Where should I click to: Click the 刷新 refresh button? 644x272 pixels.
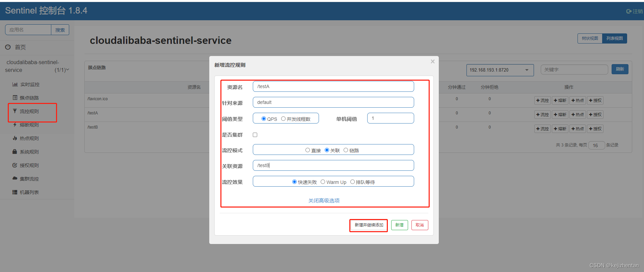(620, 69)
